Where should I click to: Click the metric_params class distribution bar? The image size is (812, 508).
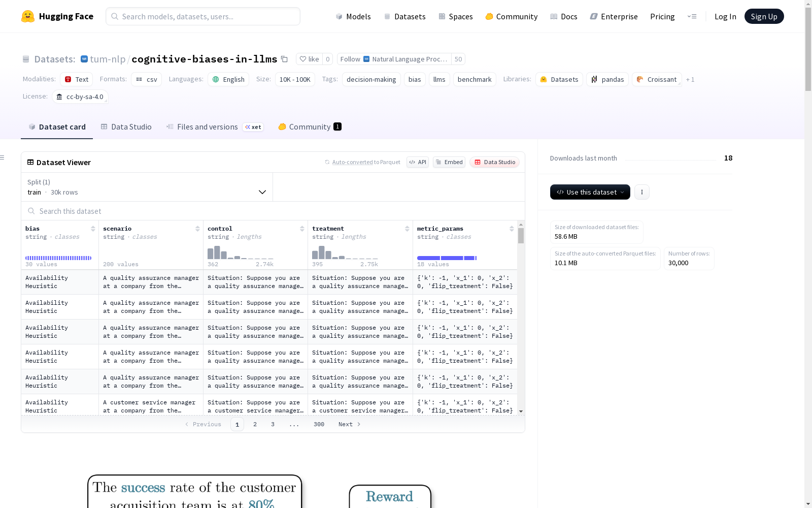(447, 258)
